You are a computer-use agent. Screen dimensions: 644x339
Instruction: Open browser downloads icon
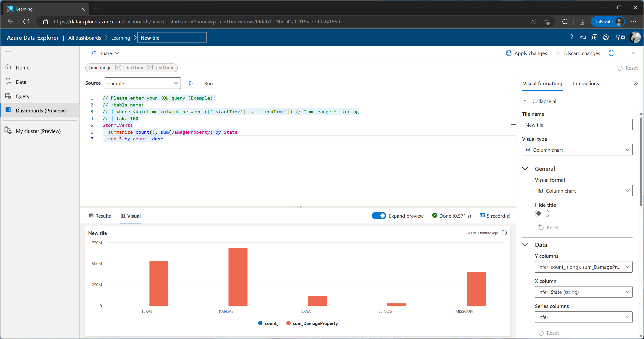(x=582, y=21)
